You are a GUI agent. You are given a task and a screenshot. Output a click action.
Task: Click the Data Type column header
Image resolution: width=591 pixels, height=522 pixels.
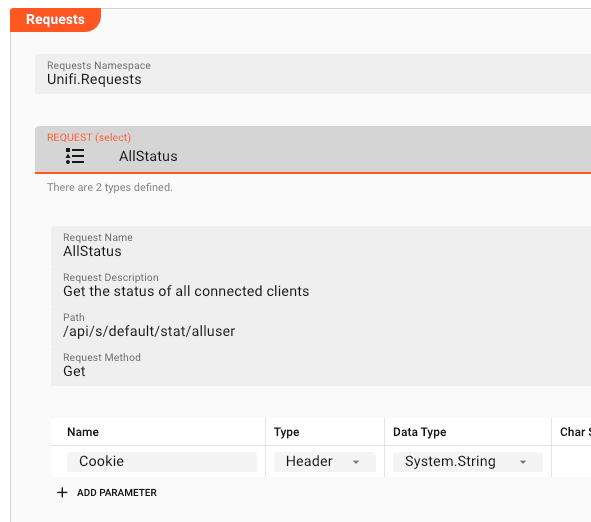pyautogui.click(x=420, y=432)
